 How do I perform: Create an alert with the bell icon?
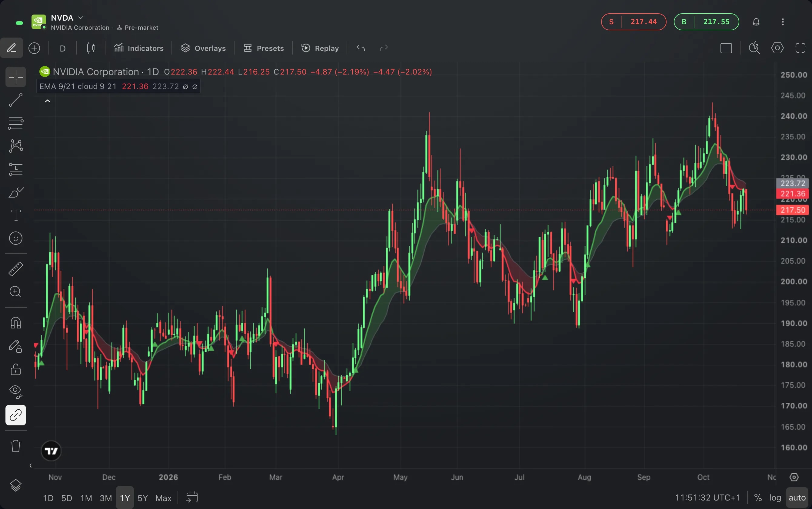tap(756, 22)
